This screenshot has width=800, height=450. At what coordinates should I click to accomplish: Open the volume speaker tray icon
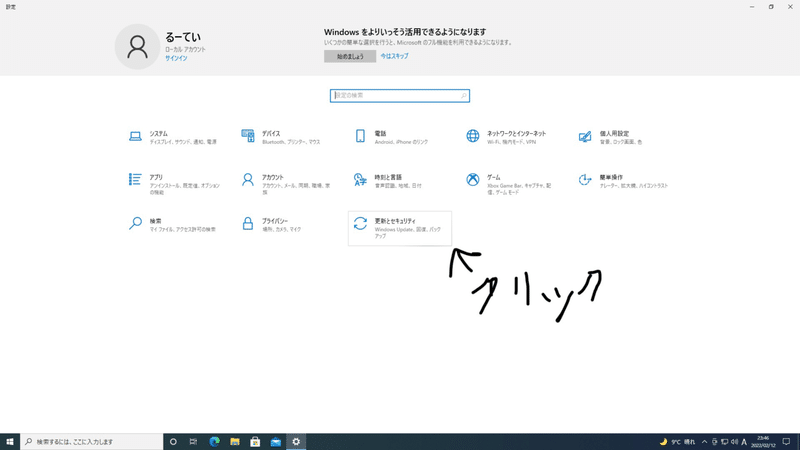734,442
